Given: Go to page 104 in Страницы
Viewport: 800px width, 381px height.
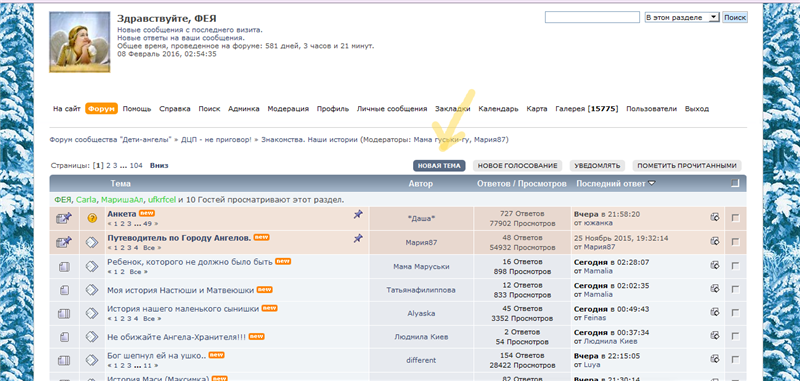Looking at the screenshot, I should point(136,165).
